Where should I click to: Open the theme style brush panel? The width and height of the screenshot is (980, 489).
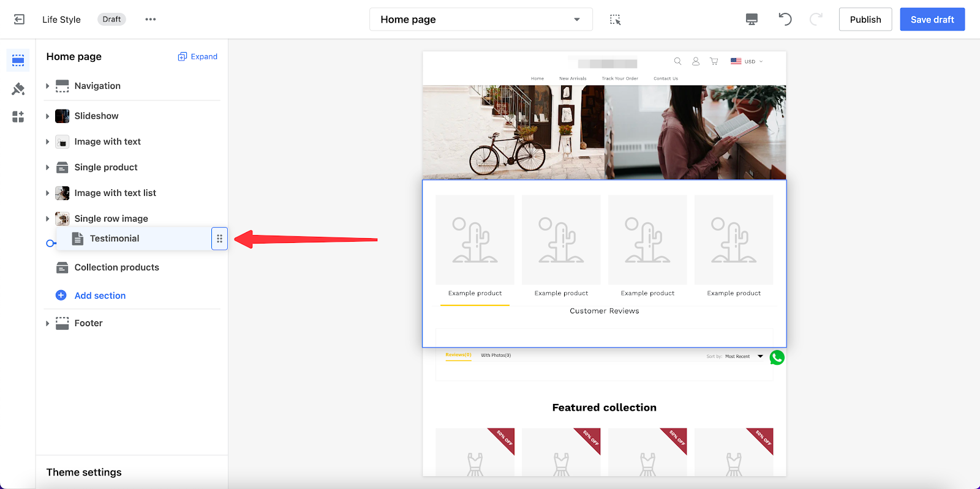pyautogui.click(x=18, y=89)
